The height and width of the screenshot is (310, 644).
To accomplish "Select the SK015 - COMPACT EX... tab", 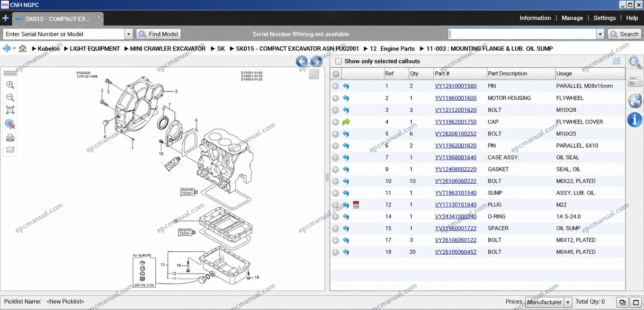I will point(57,19).
